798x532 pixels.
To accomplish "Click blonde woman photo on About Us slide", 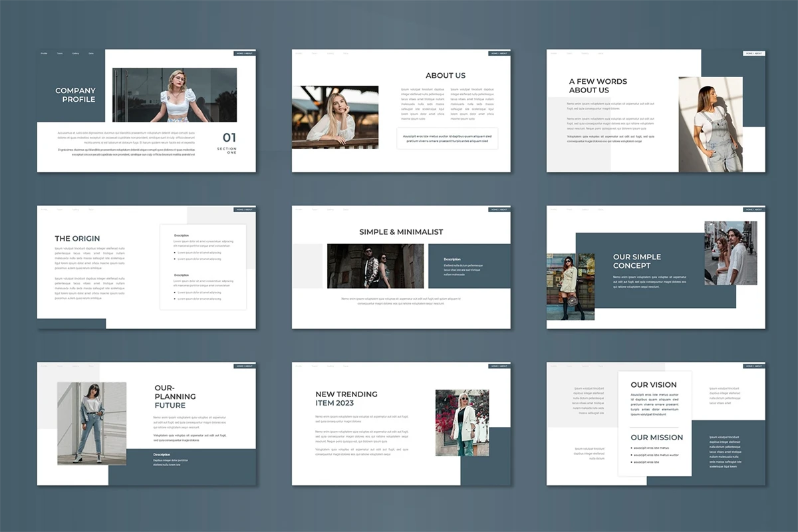I will click(335, 117).
